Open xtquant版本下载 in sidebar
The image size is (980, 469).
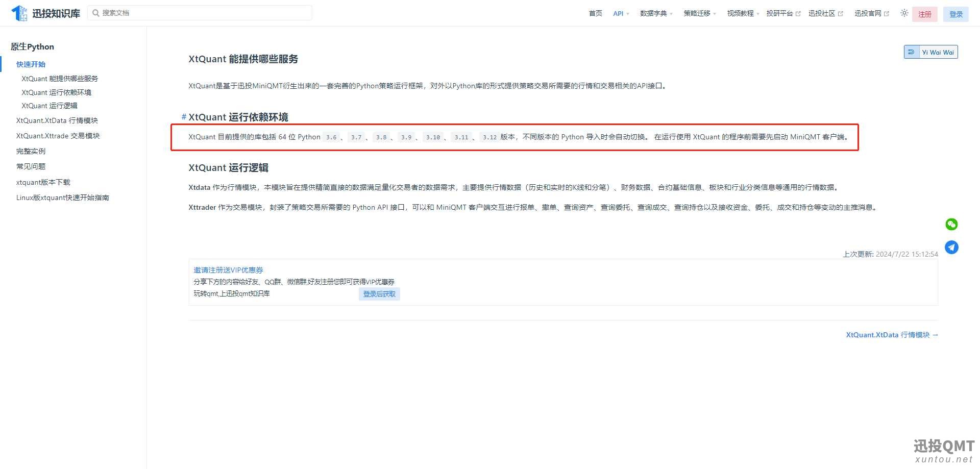43,182
